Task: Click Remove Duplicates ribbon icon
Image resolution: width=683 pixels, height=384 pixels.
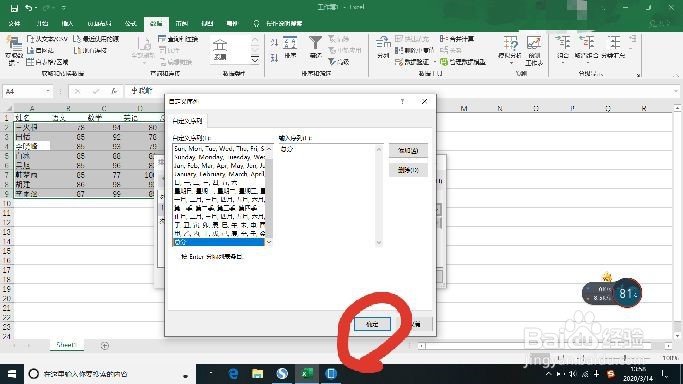Action: 414,51
